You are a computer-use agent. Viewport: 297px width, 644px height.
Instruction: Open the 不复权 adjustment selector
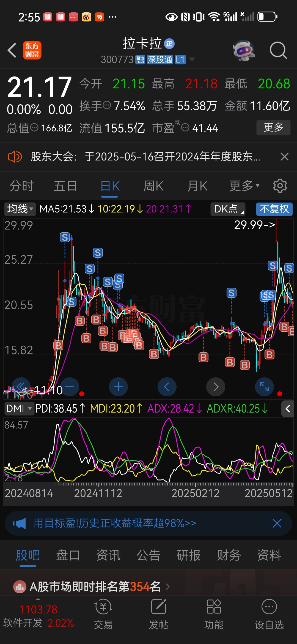[x=274, y=209]
